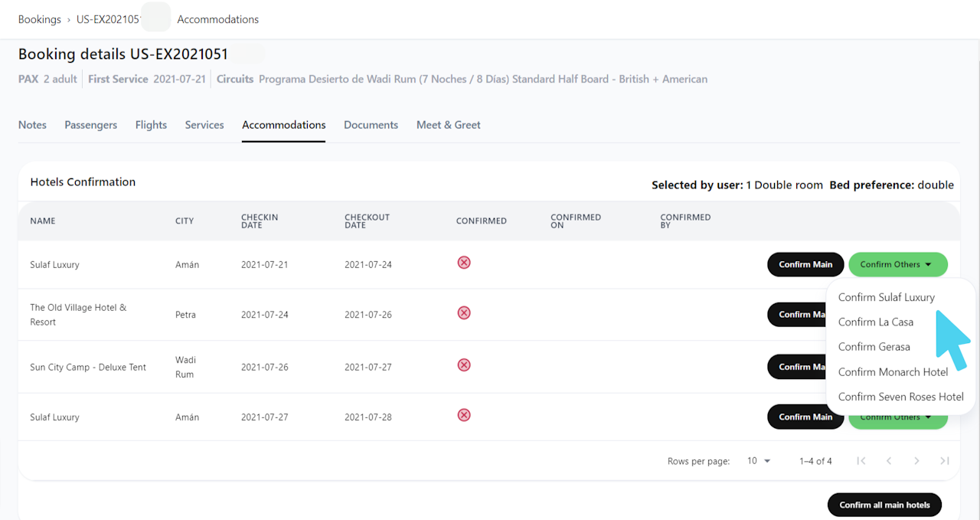
Task: Click the unconfirmed status icon for Sulaf Luxury check-in 2021-07-21
Action: [463, 263]
